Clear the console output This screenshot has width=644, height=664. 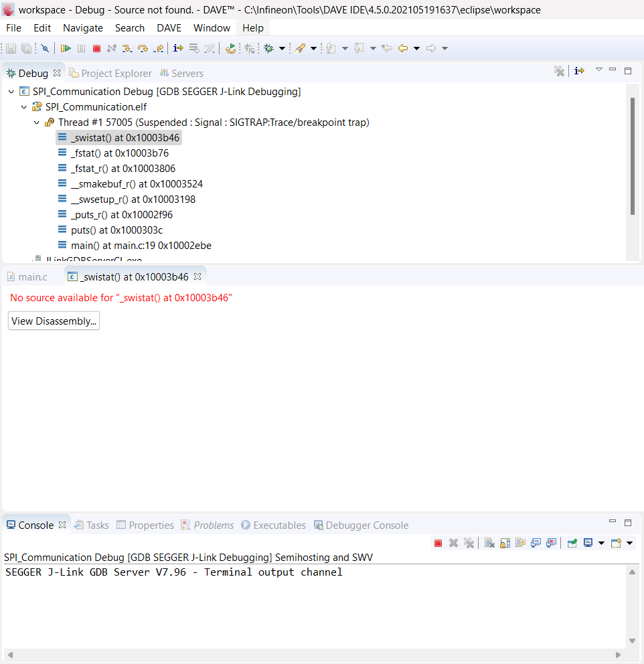pos(489,543)
